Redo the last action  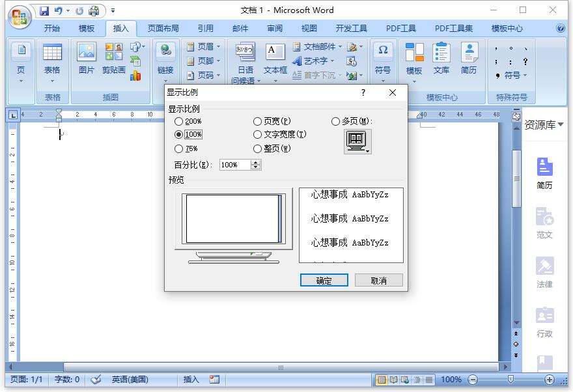(x=79, y=11)
